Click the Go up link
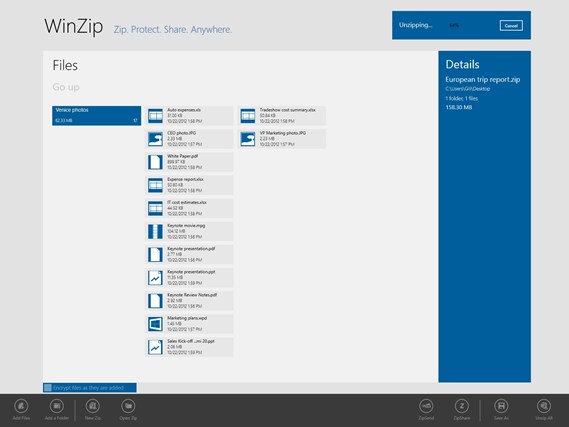The height and width of the screenshot is (427, 569). click(x=66, y=87)
